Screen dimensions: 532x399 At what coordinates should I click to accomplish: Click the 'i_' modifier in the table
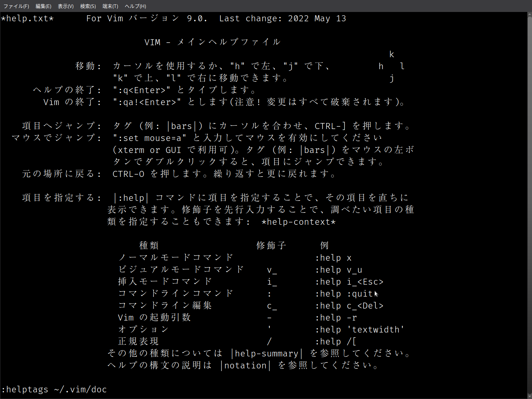coord(272,282)
